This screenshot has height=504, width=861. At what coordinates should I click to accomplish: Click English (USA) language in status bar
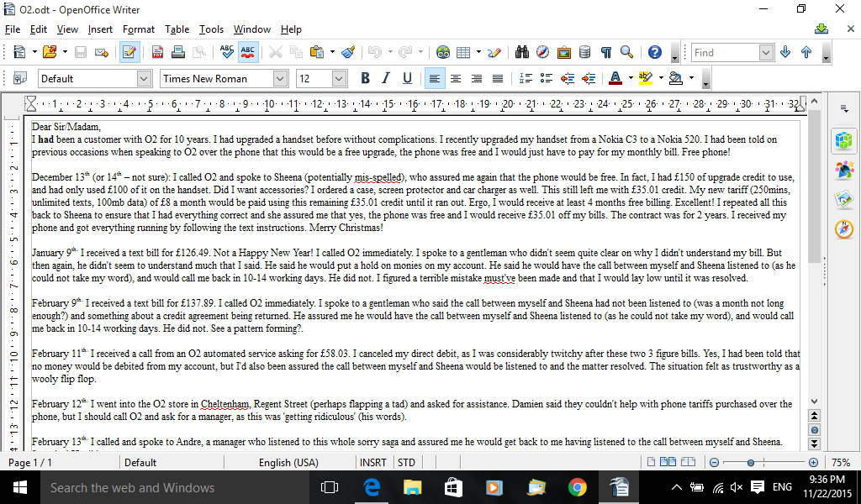[x=289, y=462]
